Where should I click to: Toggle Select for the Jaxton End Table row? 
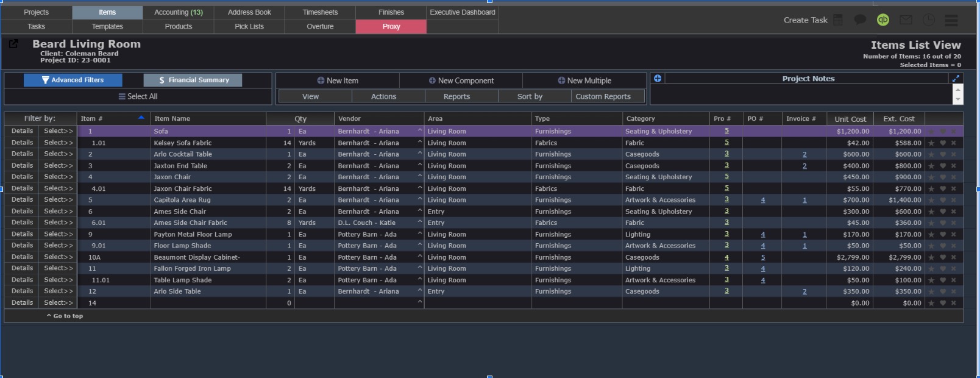[58, 166]
